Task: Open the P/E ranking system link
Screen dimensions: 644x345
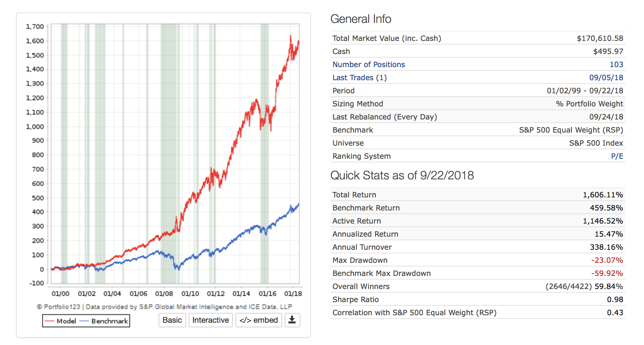Action: (x=617, y=156)
